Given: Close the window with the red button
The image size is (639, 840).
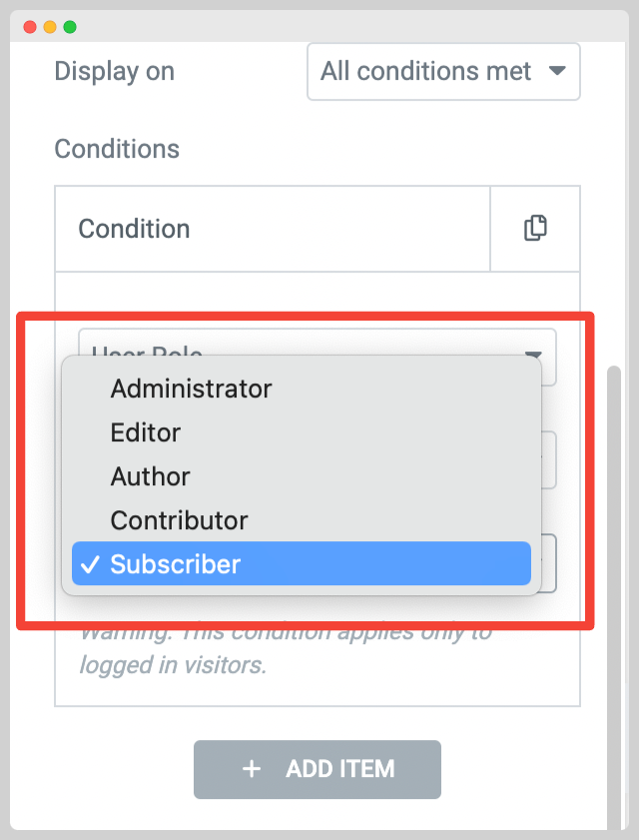Looking at the screenshot, I should [x=30, y=27].
